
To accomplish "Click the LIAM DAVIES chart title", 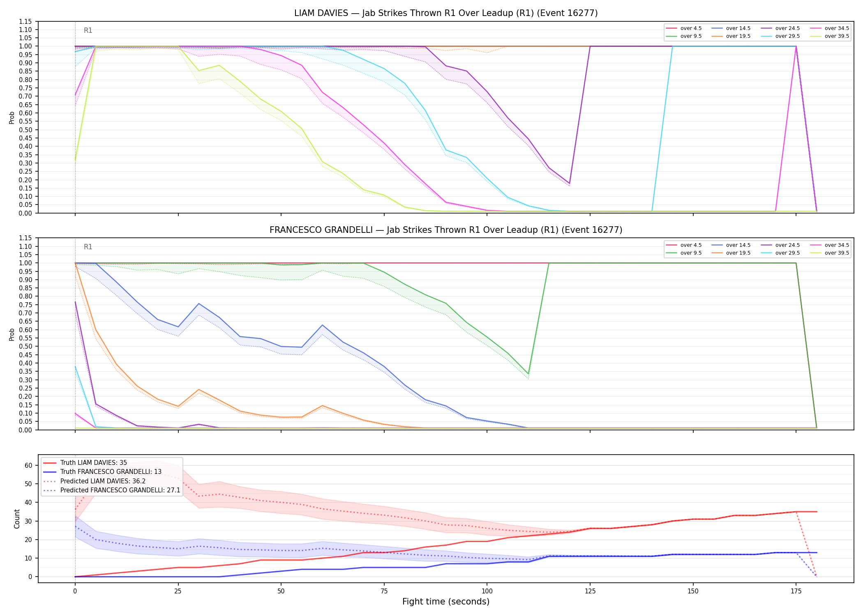I will click(446, 13).
